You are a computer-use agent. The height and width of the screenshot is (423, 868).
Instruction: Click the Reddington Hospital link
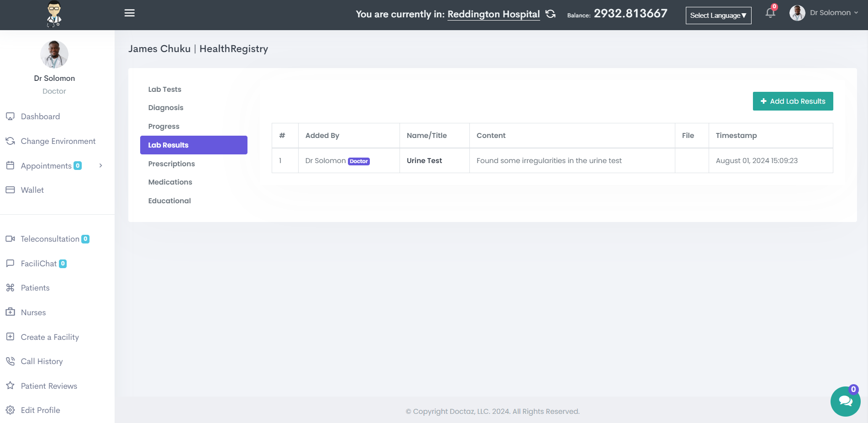493,14
